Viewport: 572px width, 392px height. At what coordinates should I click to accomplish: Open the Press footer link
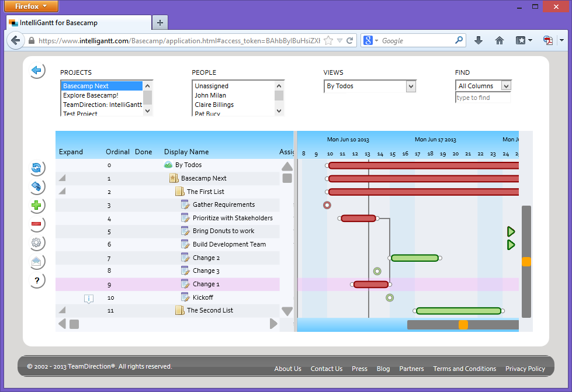click(x=359, y=369)
